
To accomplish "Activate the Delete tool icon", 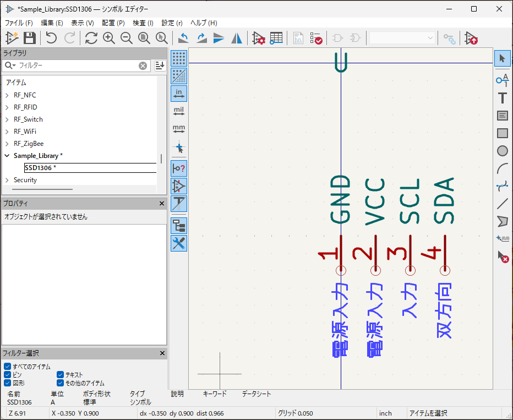I will point(502,256).
